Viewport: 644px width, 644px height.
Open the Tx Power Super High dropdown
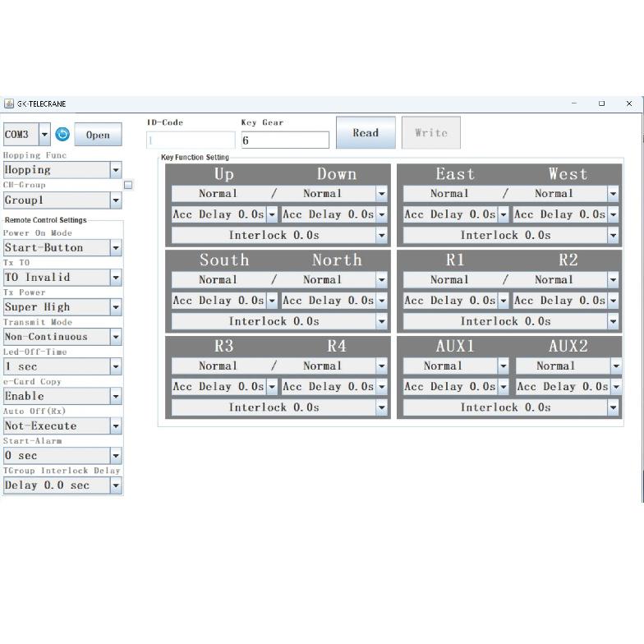[x=62, y=307]
